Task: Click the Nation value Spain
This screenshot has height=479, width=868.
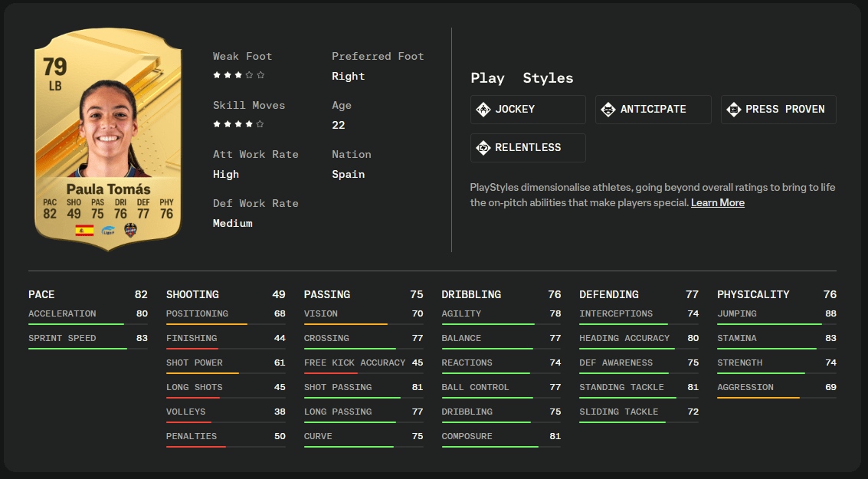Action: (x=349, y=175)
